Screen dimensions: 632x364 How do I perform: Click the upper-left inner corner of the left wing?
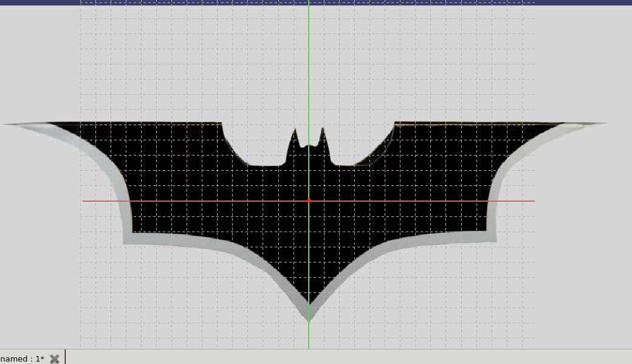coord(221,124)
